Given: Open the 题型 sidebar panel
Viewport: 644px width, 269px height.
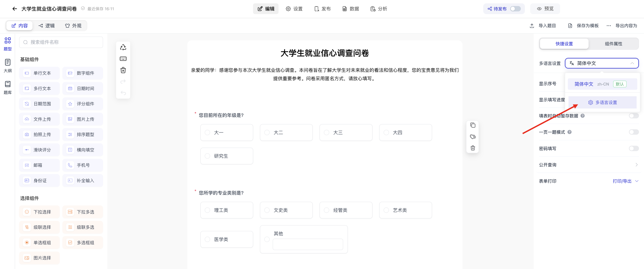Looking at the screenshot, I should tap(8, 44).
